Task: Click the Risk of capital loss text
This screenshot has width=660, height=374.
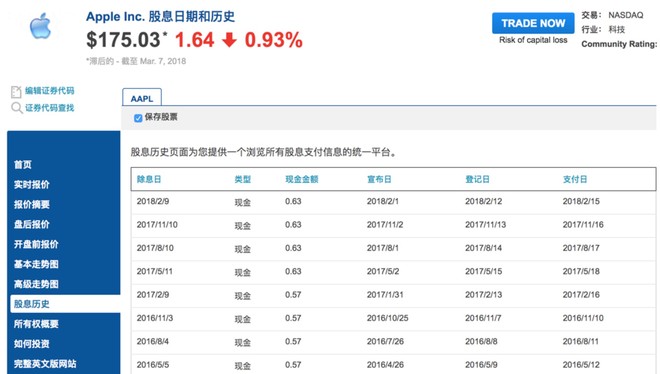Action: click(533, 40)
